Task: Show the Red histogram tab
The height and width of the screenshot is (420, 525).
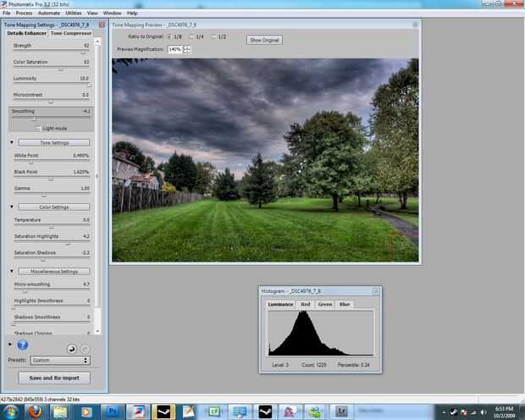Action: click(x=306, y=304)
